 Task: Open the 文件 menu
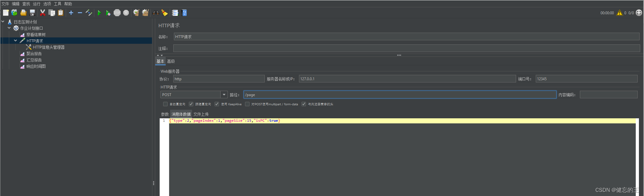point(5,4)
